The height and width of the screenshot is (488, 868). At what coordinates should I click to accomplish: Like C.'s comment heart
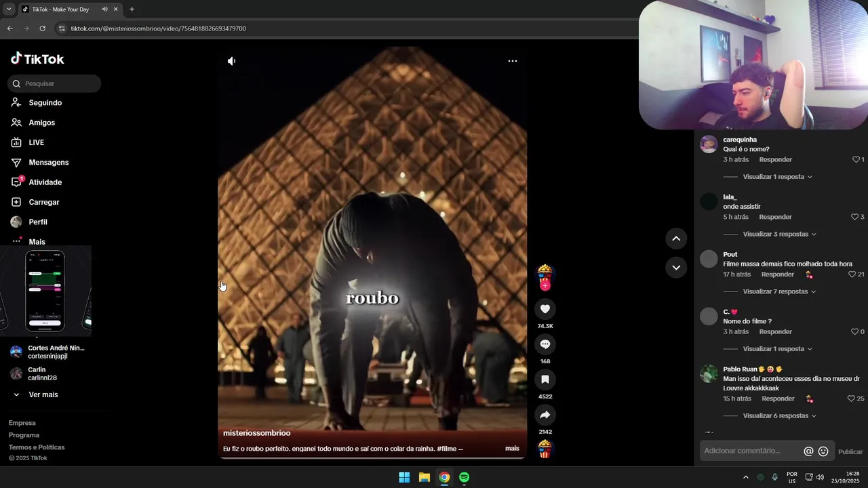[854, 332]
